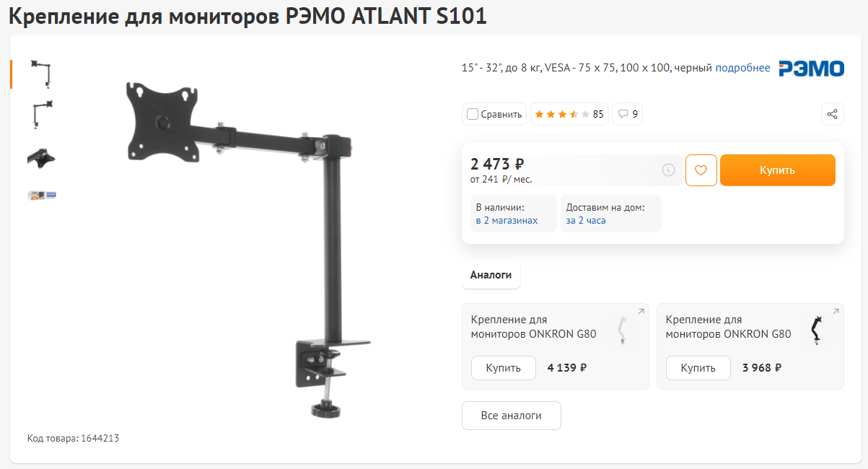Viewport: 868px width, 469px height.
Task: Open price info circle icon
Action: 668,170
